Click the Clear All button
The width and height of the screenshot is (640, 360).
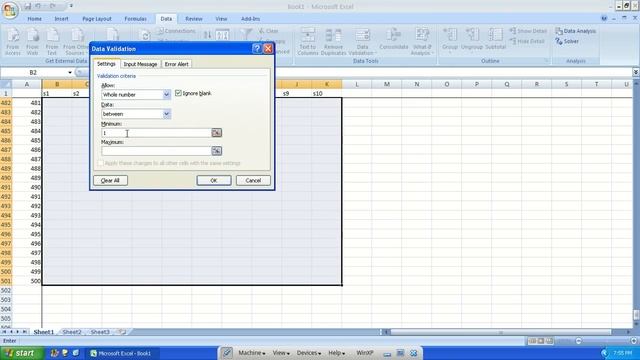[110, 180]
